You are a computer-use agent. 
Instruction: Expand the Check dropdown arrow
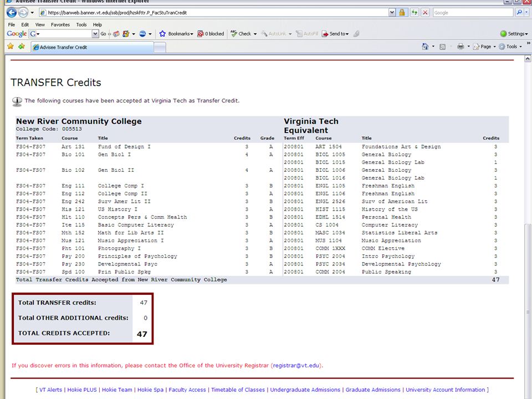click(x=255, y=34)
